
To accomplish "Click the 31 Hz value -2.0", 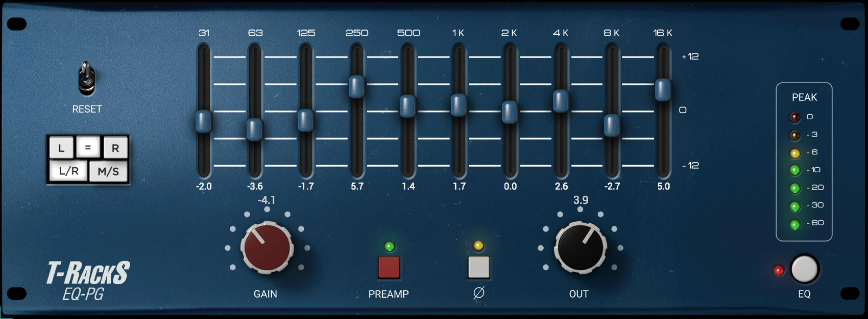I will click(204, 186).
